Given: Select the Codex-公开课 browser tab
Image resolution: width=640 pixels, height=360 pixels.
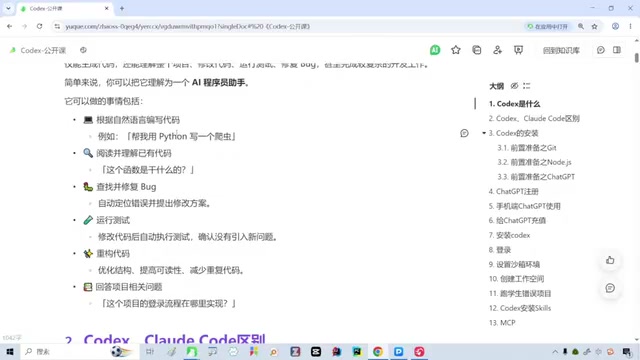Looking at the screenshot, I should [65, 8].
